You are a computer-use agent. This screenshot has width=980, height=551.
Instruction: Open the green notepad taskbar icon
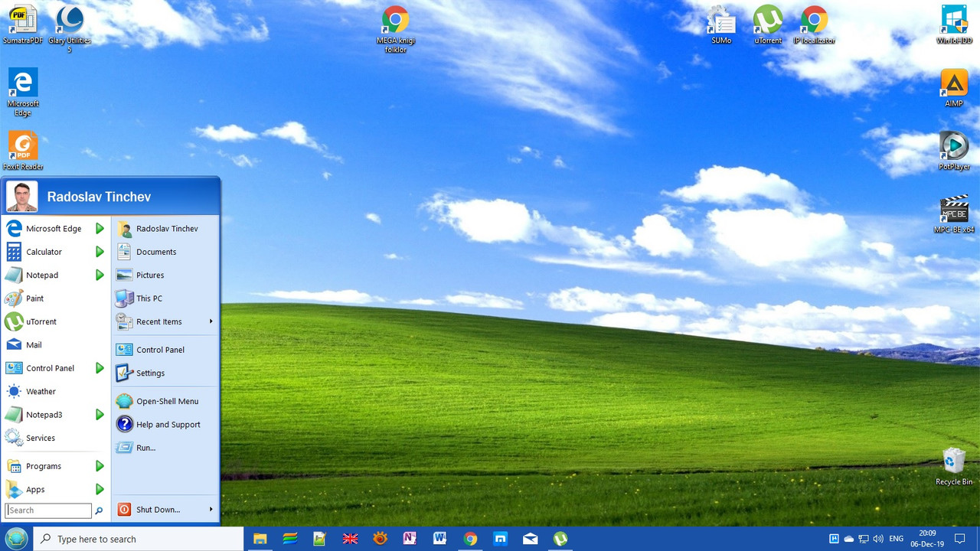point(320,539)
